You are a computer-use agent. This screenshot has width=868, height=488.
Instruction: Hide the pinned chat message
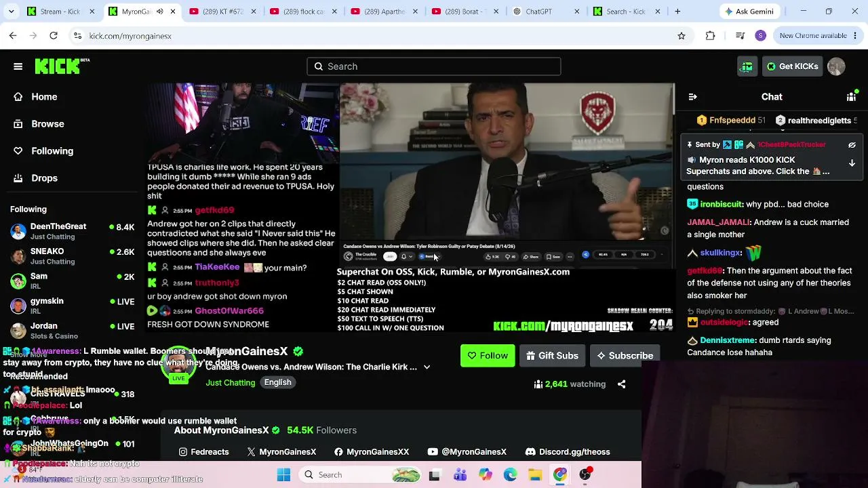852,145
